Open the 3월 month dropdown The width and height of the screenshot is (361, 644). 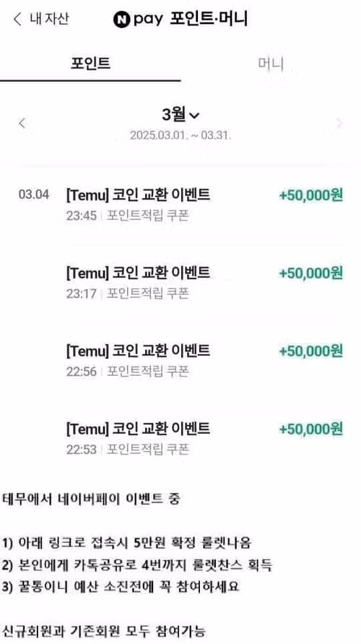[180, 115]
